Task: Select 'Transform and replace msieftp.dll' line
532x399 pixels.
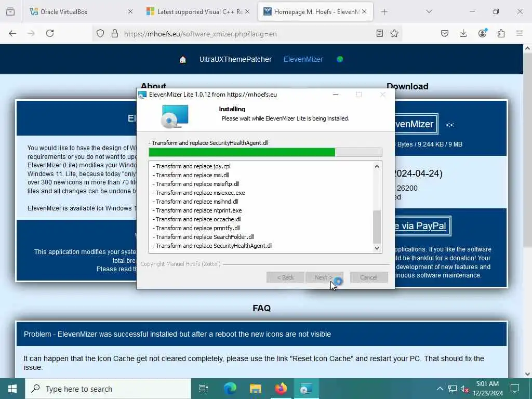Action: [196, 184]
